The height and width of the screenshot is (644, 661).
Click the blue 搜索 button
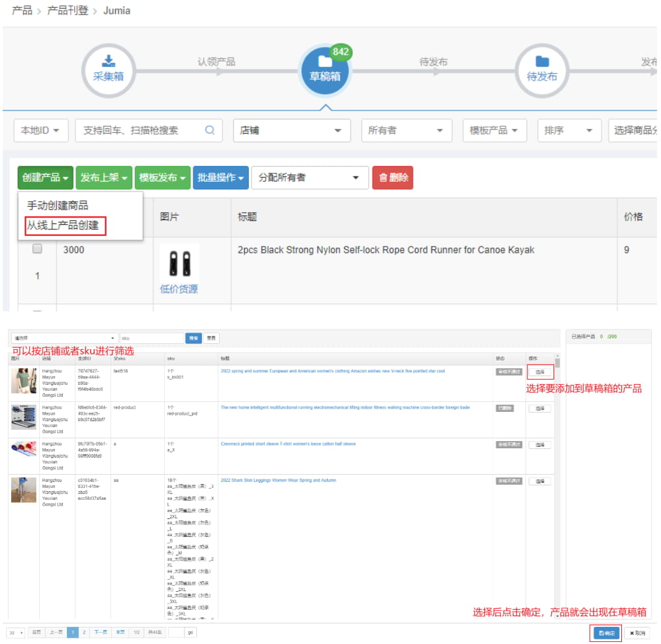[193, 338]
